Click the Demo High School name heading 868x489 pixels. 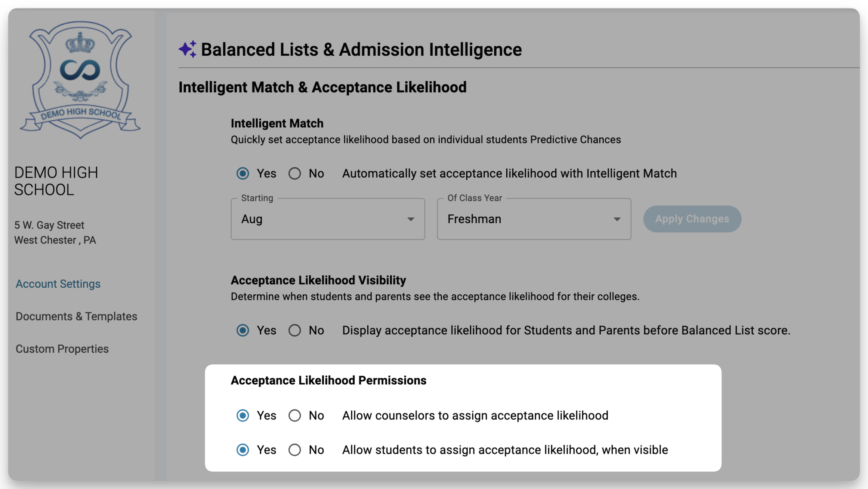tap(56, 181)
